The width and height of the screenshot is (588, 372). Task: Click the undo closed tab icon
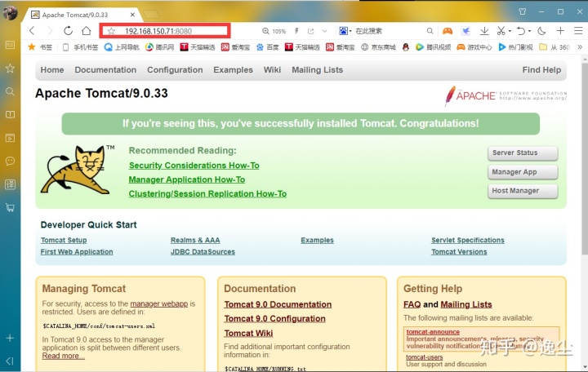[x=520, y=31]
